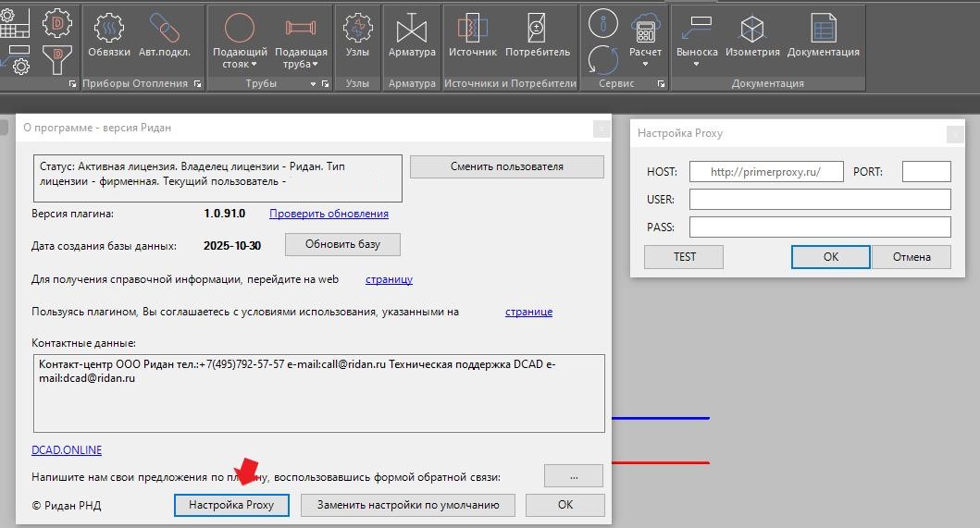Add a Выноска leader callout

click(696, 36)
